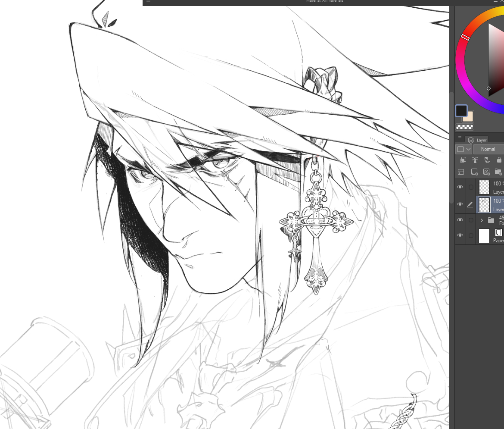The width and height of the screenshot is (504, 429).
Task: Hide the top layer with eye icon
Action: click(460, 187)
